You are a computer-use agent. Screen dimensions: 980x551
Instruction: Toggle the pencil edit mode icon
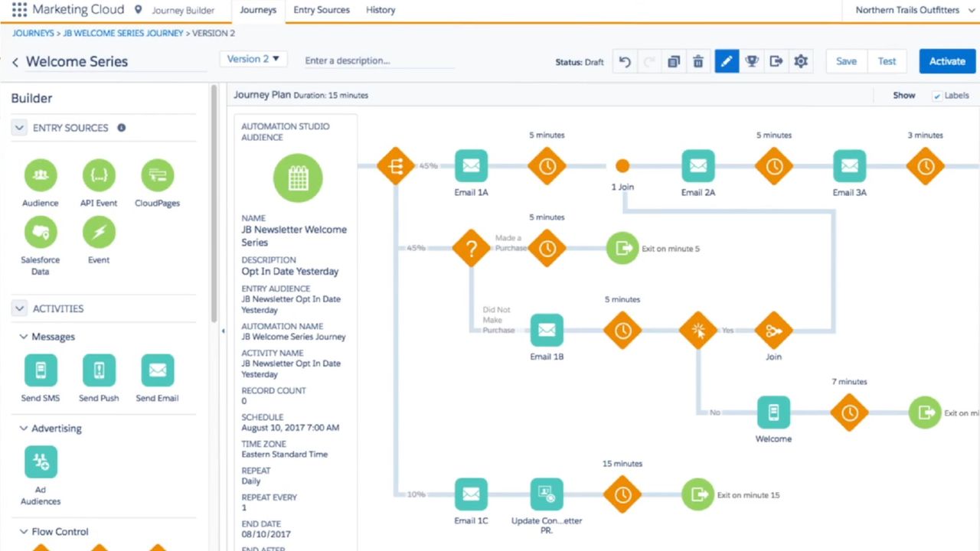point(727,61)
